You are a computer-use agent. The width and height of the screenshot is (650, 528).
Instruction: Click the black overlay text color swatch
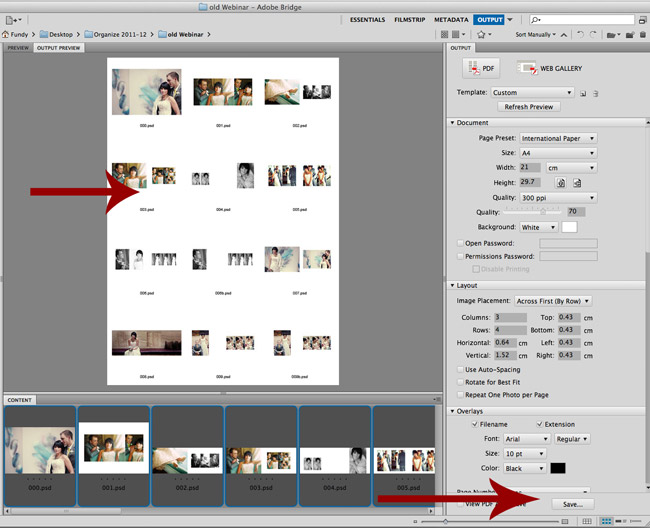pos(558,468)
